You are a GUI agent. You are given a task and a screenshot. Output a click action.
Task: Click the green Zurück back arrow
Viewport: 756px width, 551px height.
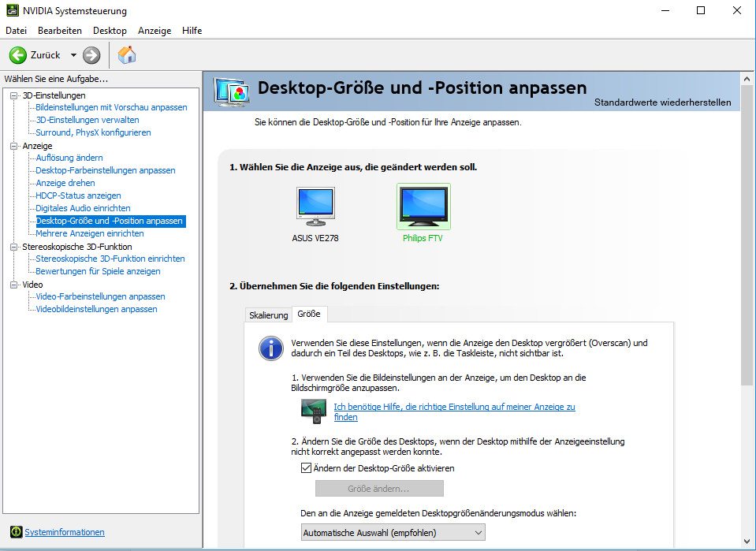click(x=18, y=55)
